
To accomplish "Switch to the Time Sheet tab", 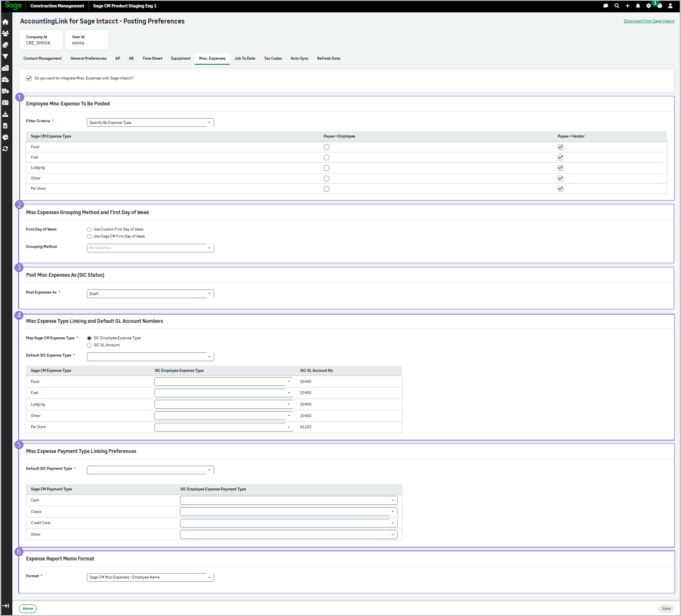I will [152, 58].
